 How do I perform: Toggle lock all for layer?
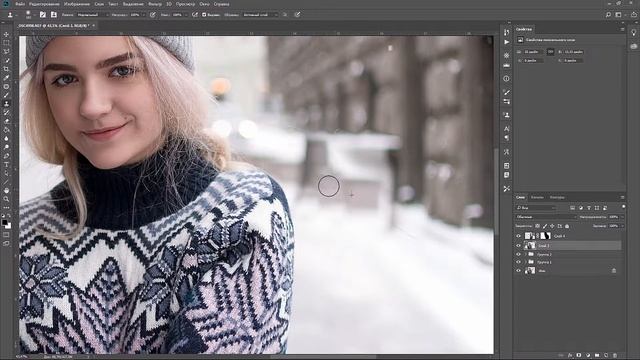567,226
